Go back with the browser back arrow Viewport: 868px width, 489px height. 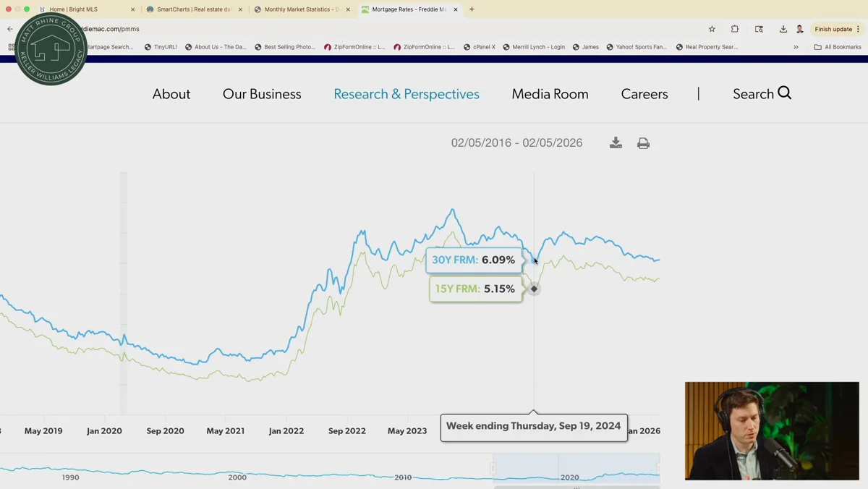point(10,29)
